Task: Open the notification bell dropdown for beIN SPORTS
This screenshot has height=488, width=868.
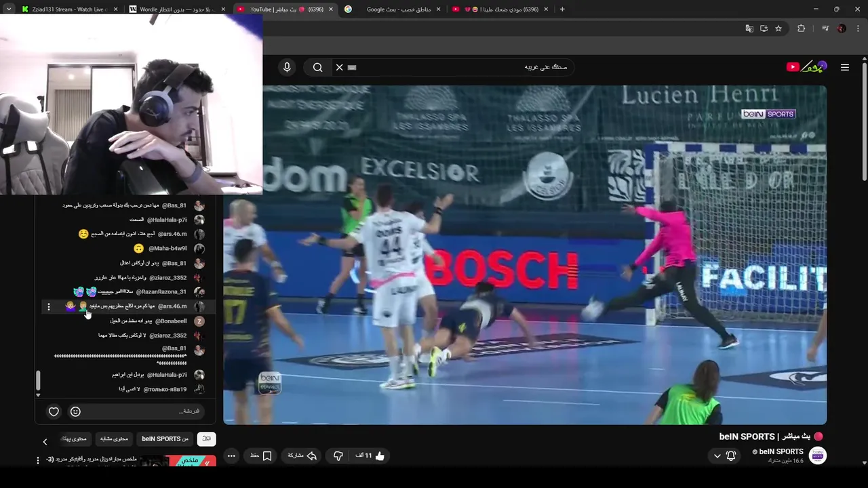Action: (x=724, y=456)
